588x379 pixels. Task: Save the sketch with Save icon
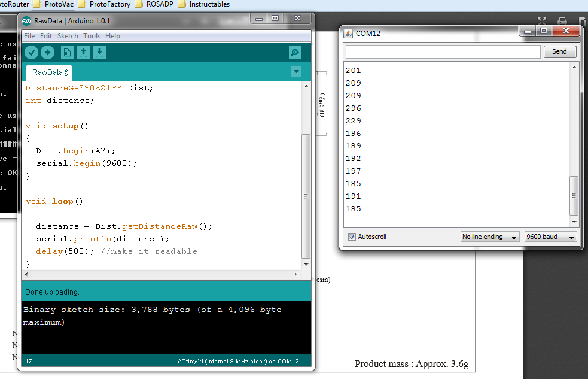coord(99,53)
